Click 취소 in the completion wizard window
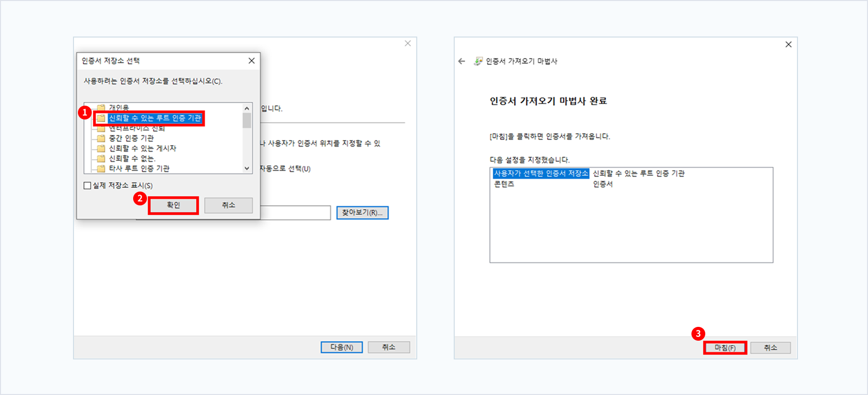868x395 pixels. 770,348
